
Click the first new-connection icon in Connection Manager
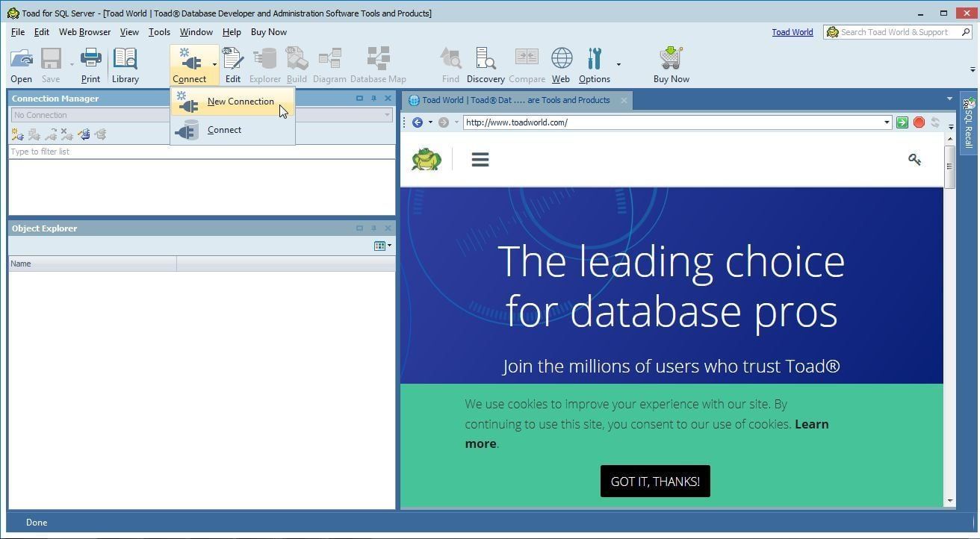[x=17, y=134]
